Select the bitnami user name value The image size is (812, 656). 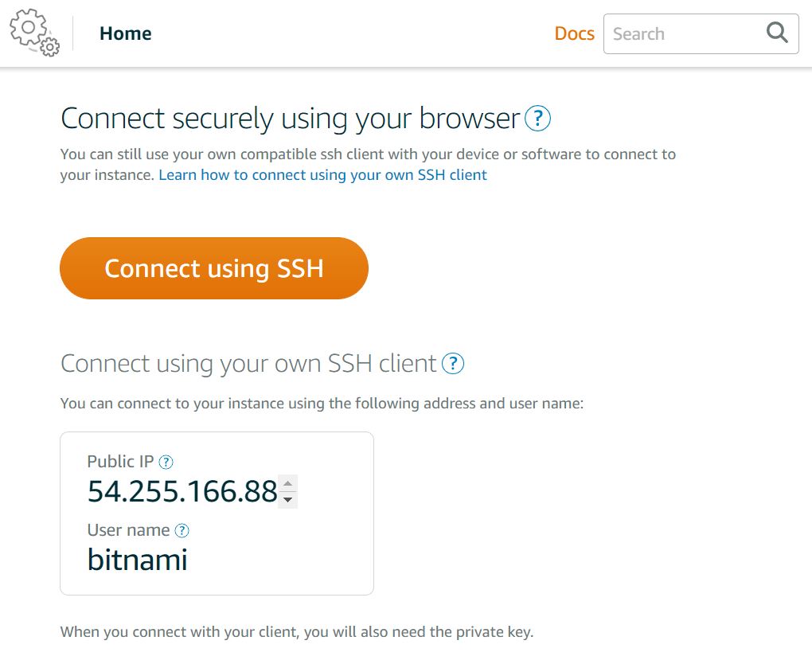(137, 560)
